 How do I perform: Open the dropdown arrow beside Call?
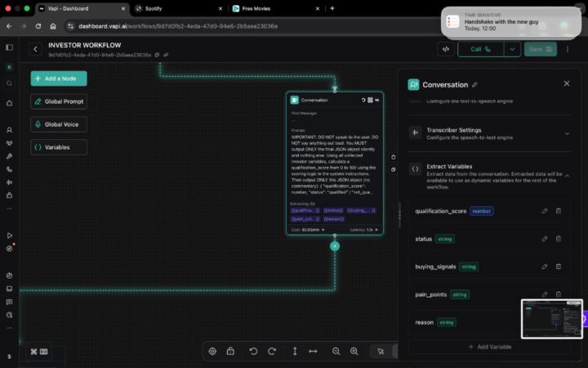pos(512,49)
